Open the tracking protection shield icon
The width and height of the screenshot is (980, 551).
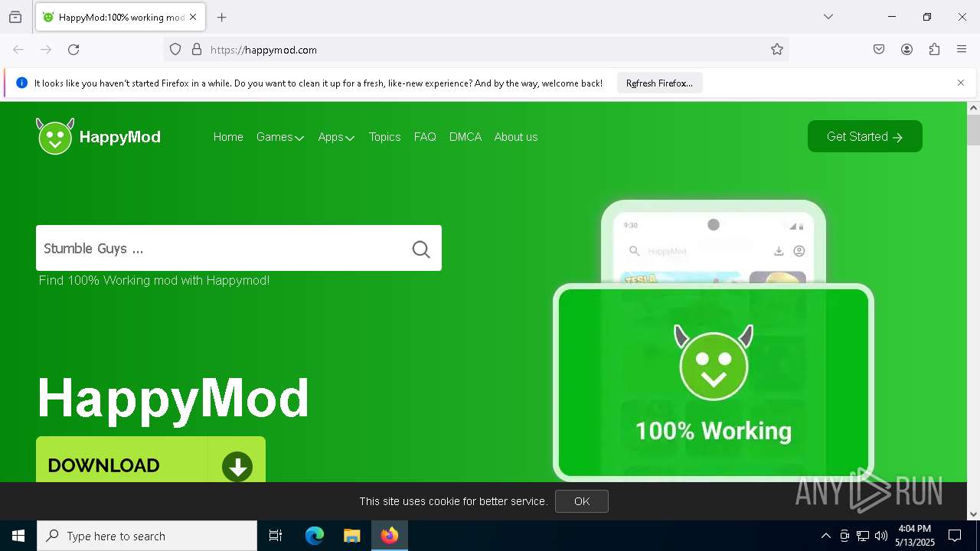pos(175,50)
